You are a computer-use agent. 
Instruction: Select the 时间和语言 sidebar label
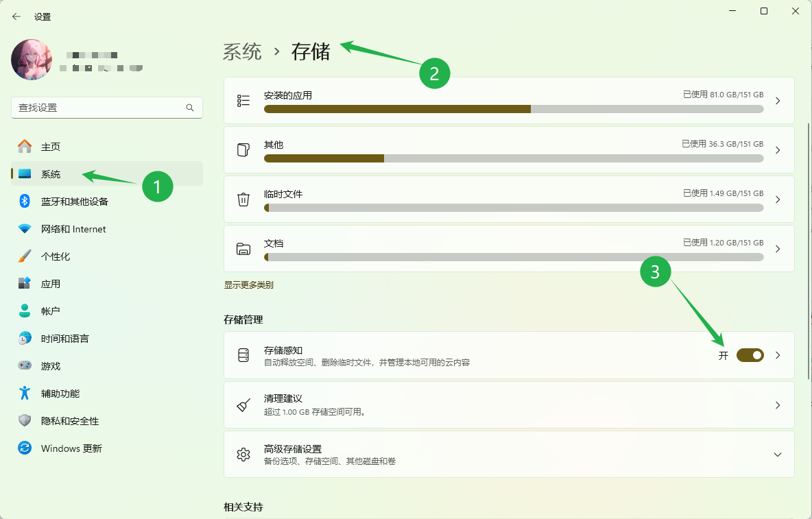click(x=64, y=339)
